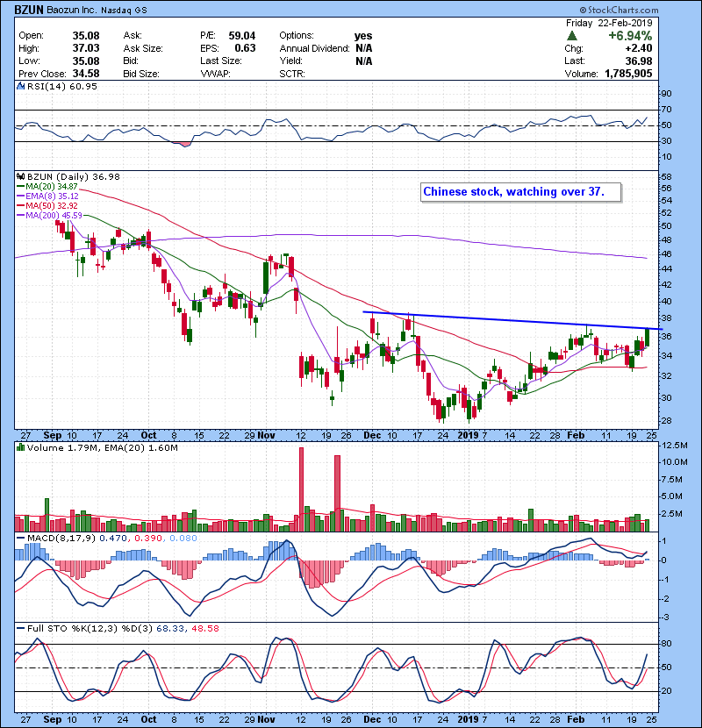The width and height of the screenshot is (702, 728).
Task: Click the Nov label on the price chart date axis
Action: 266,436
